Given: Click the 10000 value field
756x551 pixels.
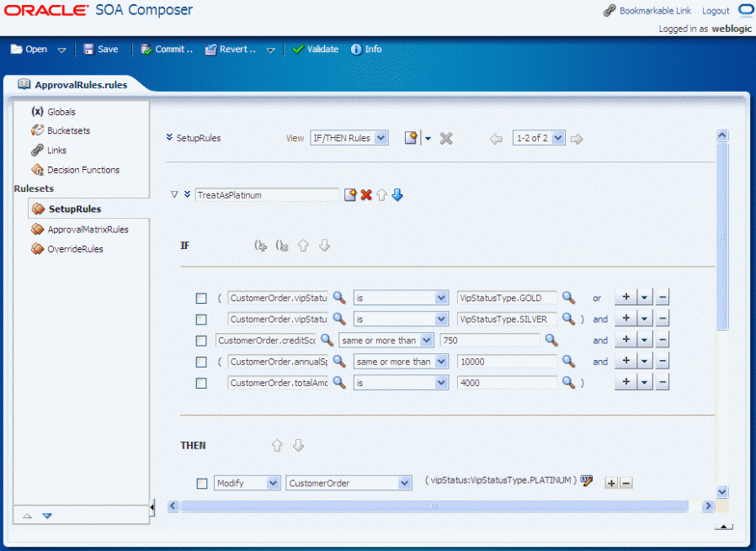Looking at the screenshot, I should tap(507, 362).
